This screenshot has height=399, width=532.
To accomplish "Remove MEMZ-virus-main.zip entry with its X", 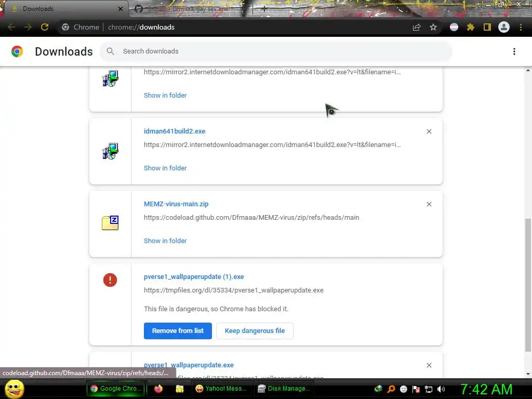I will coord(429,204).
